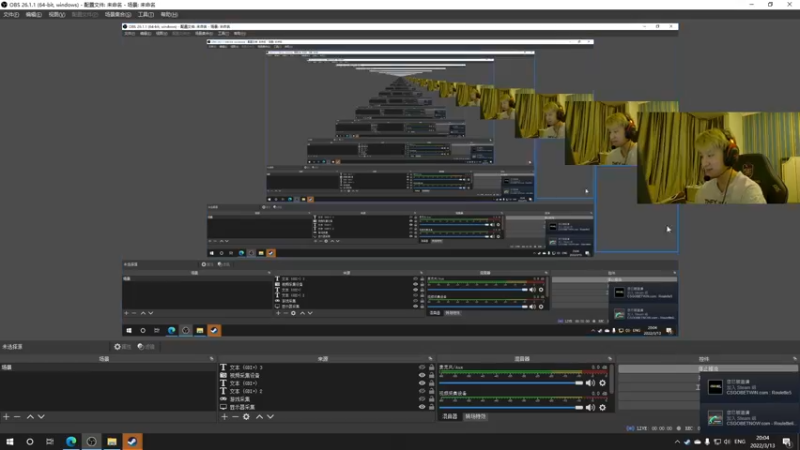This screenshot has height=450, width=800.
Task: Open the 编辑(E) menu
Action: (x=34, y=15)
